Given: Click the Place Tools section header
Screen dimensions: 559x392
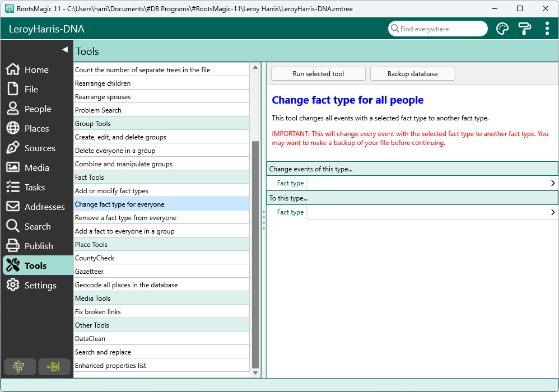Looking at the screenshot, I should click(x=161, y=245).
